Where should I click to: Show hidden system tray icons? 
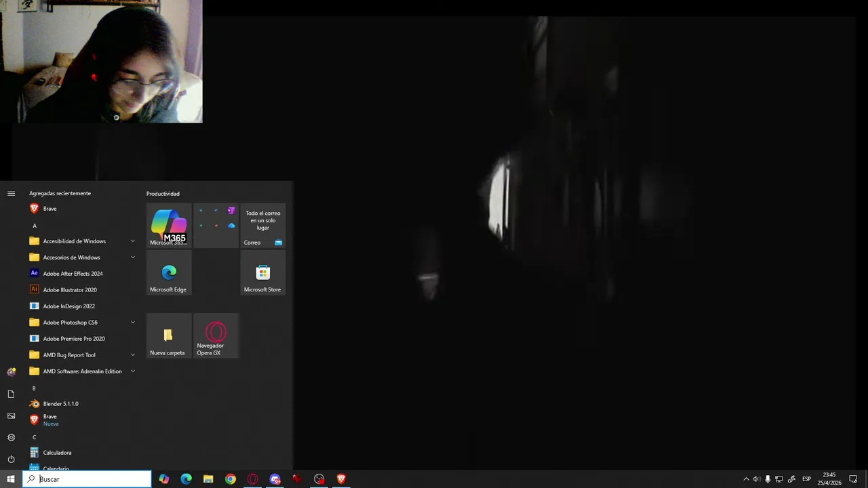click(x=746, y=479)
